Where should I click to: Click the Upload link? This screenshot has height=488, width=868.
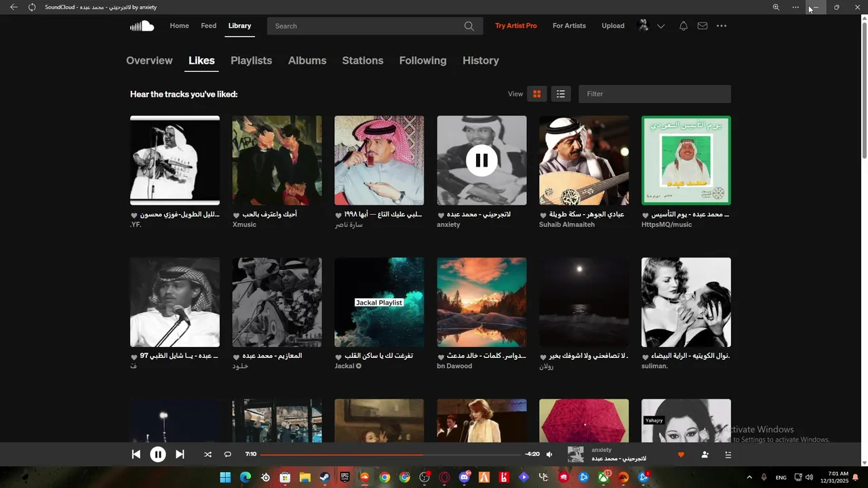[613, 26]
